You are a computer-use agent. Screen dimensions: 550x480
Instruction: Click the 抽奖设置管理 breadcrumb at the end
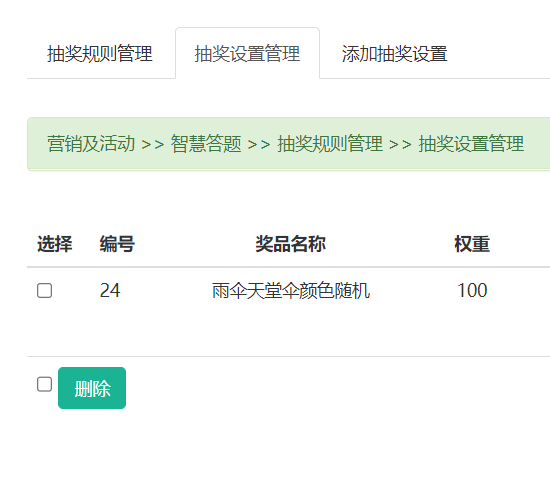click(x=471, y=144)
